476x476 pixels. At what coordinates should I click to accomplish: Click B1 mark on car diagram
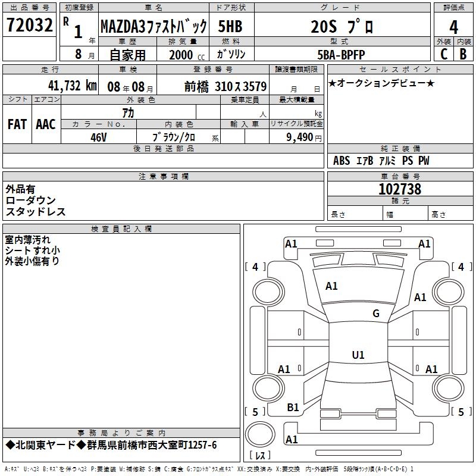click(x=293, y=408)
